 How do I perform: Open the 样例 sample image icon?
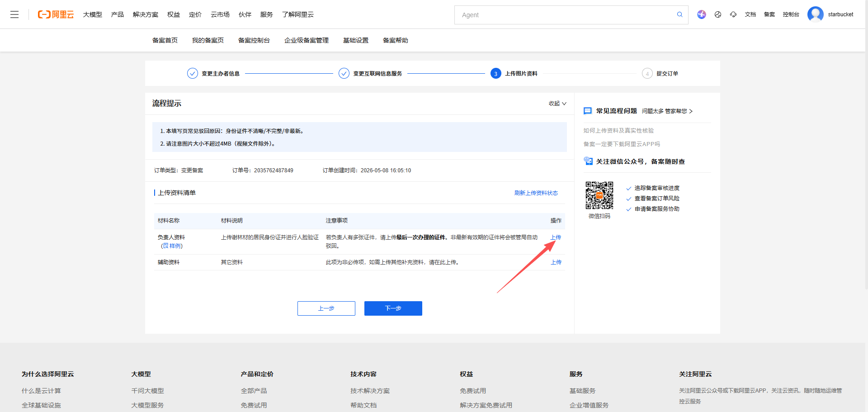tap(166, 246)
